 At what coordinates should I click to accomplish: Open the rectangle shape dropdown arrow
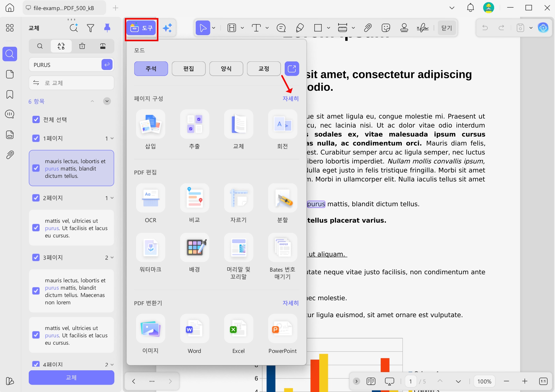click(x=328, y=28)
